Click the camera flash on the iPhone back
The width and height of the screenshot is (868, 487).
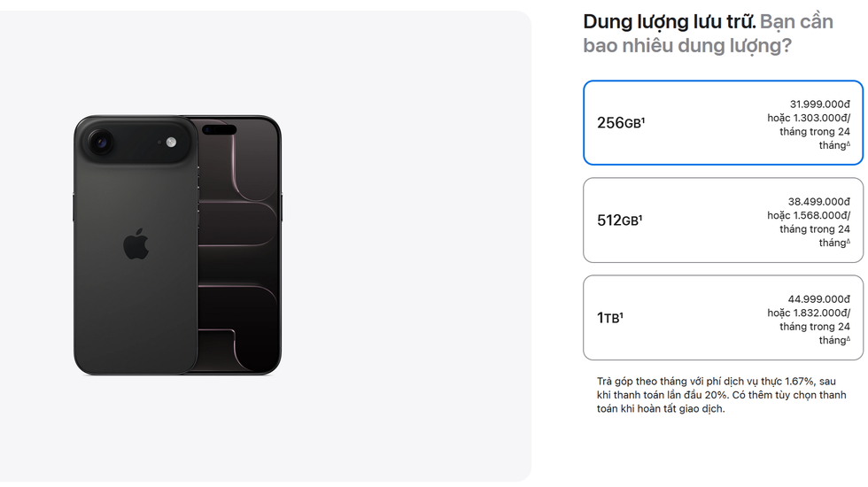[171, 142]
